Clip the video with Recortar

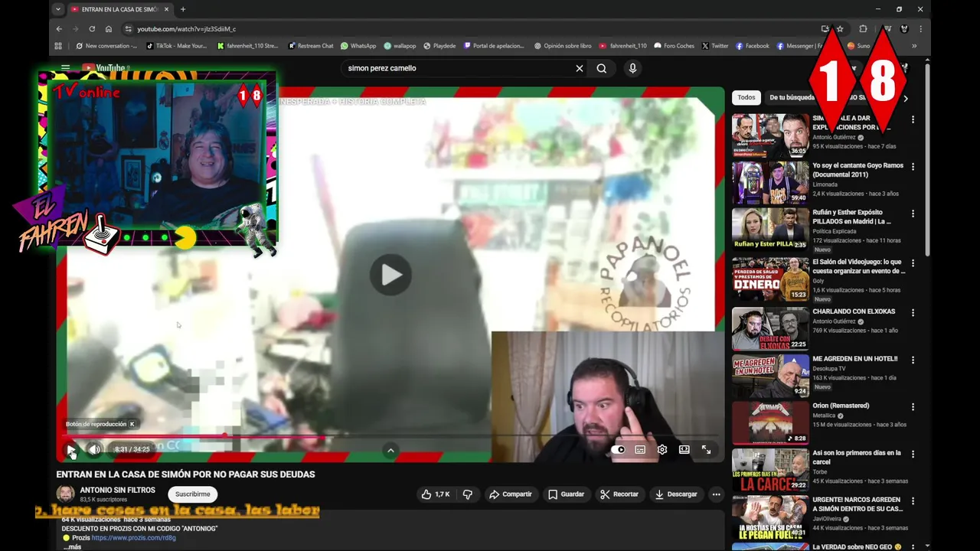pyautogui.click(x=619, y=494)
